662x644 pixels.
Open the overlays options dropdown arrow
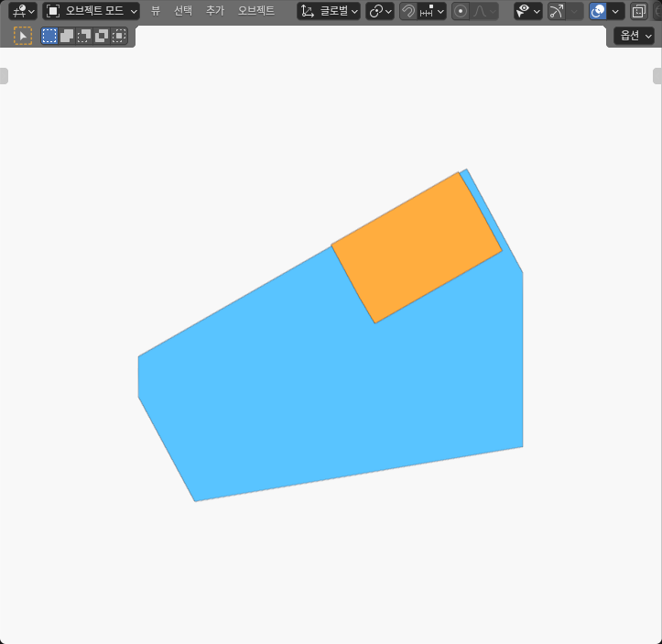615,11
